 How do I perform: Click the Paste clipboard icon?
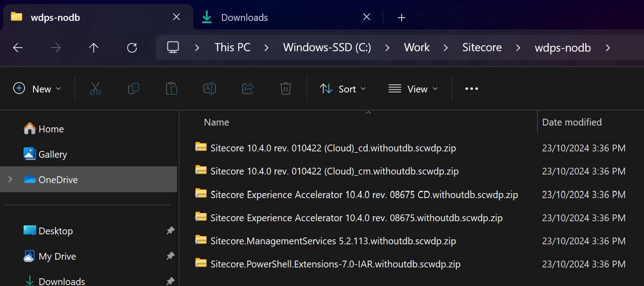(172, 88)
